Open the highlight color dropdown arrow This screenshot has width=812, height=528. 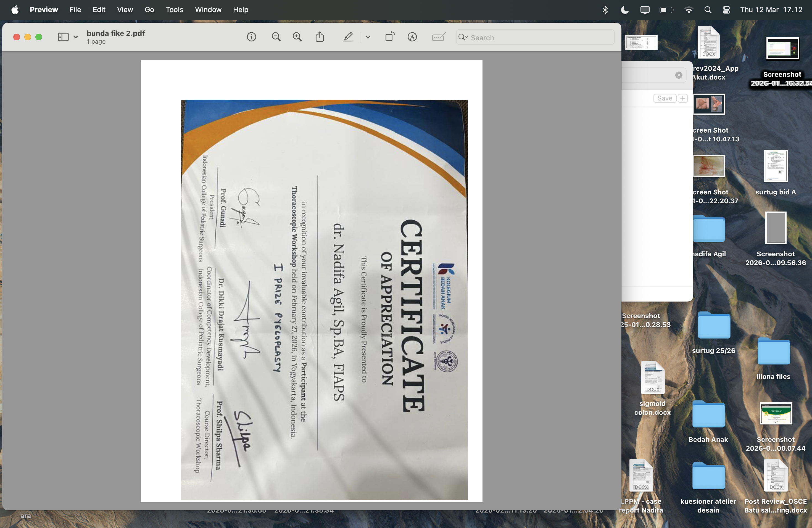[368, 37]
